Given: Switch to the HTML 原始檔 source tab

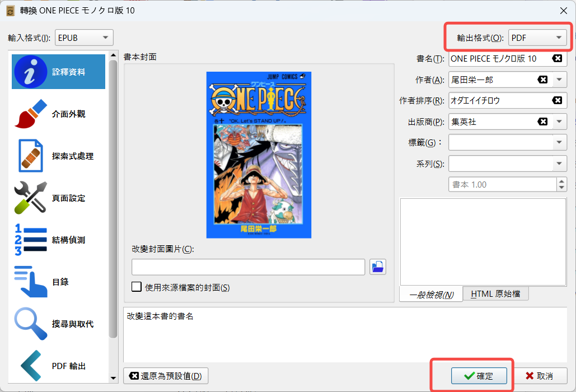Looking at the screenshot, I should coord(495,294).
